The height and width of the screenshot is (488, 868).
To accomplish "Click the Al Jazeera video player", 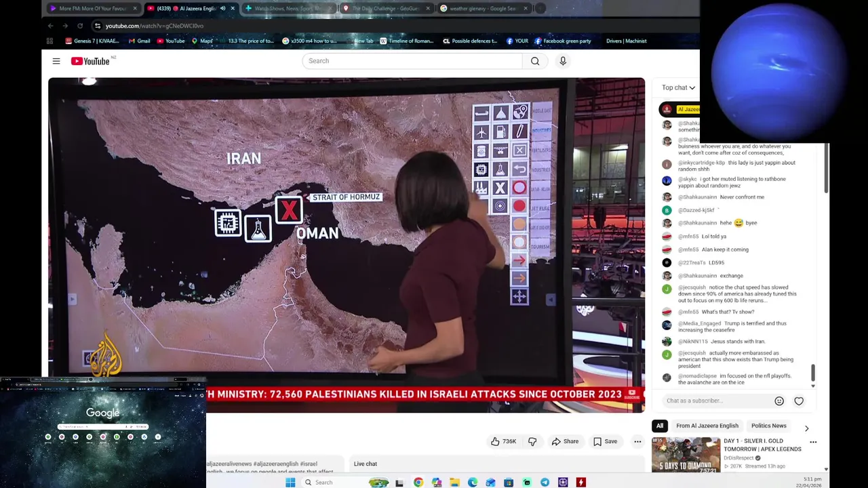I will tap(346, 245).
